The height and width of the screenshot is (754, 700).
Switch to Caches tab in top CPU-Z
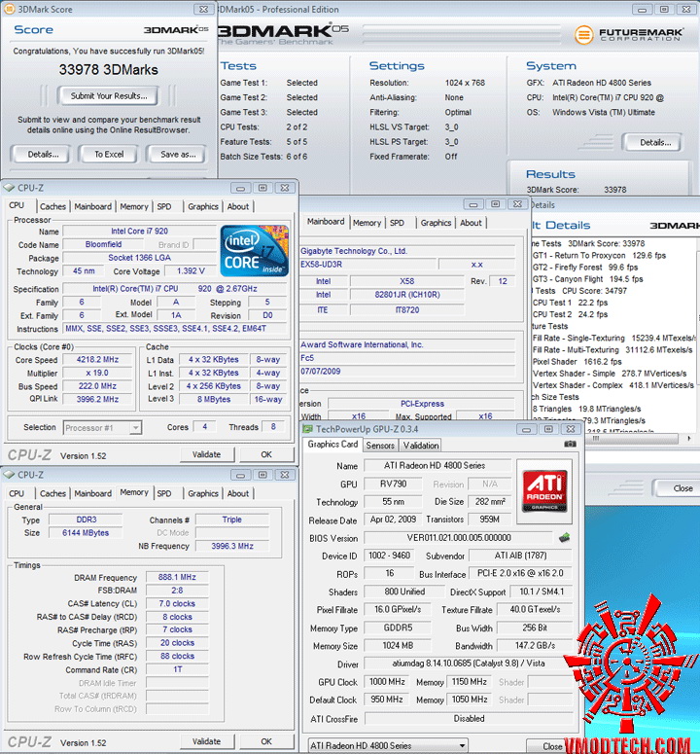tap(52, 206)
